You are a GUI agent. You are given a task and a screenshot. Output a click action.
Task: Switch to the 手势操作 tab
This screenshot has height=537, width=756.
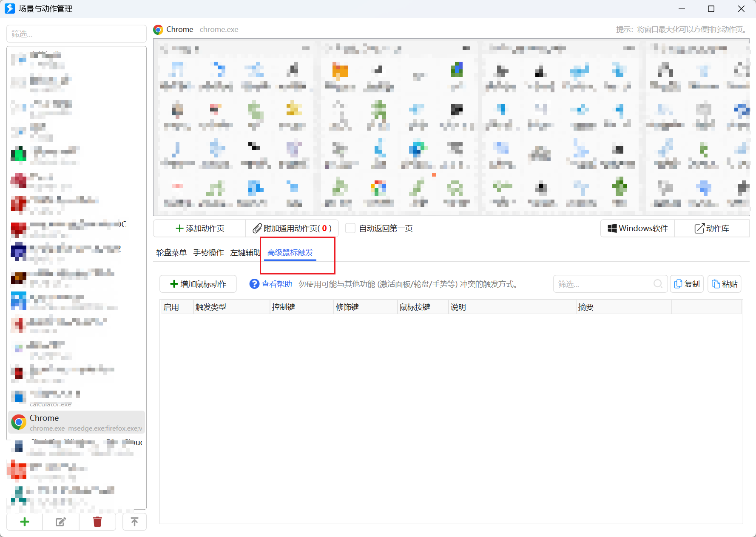click(x=208, y=253)
